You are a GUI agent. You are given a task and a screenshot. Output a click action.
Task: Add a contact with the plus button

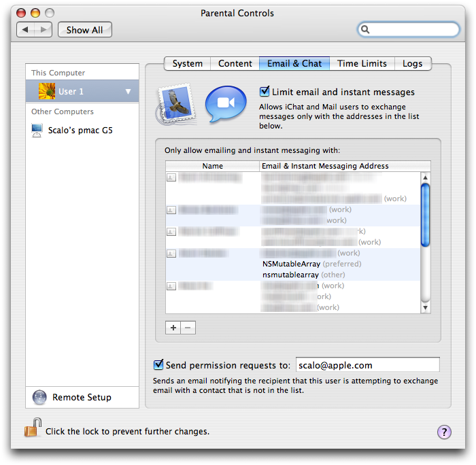pos(173,328)
